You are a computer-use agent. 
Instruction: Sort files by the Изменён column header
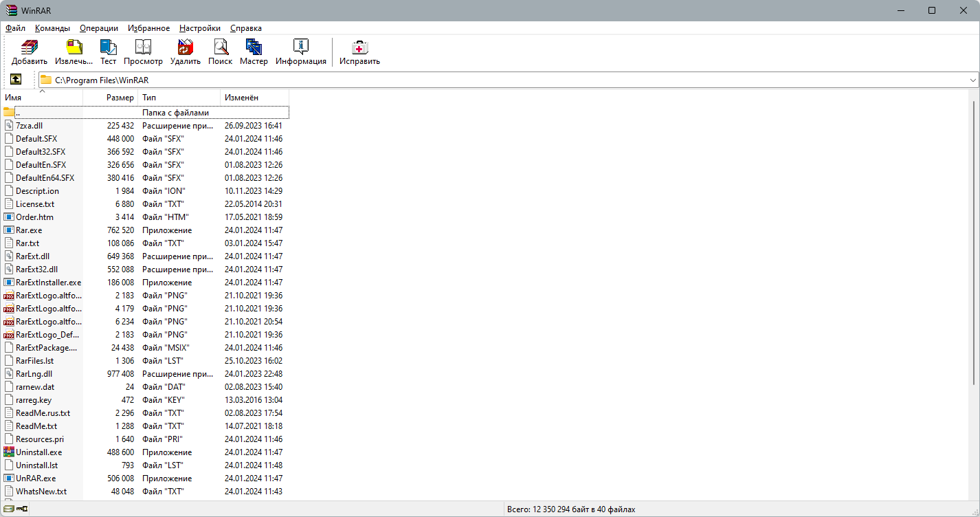click(255, 98)
